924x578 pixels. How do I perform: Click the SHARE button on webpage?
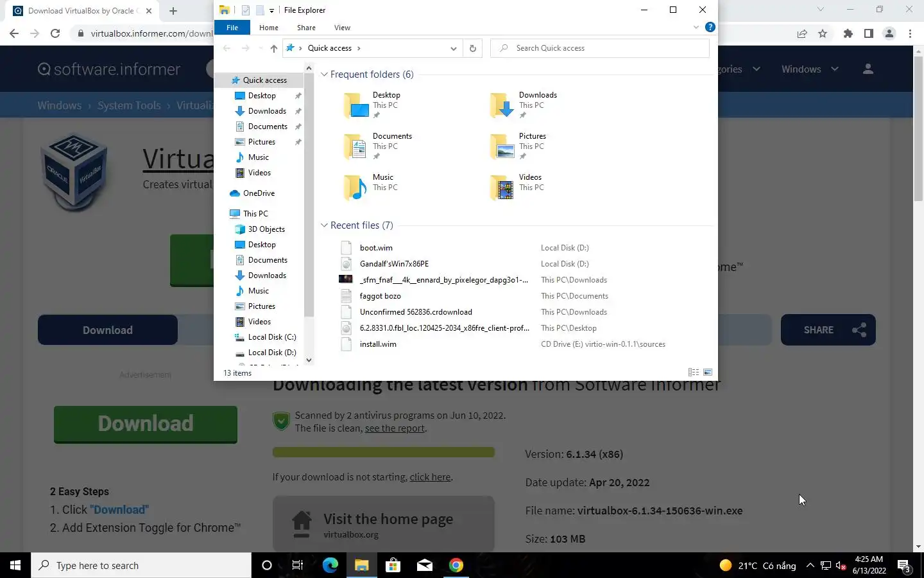tap(828, 330)
